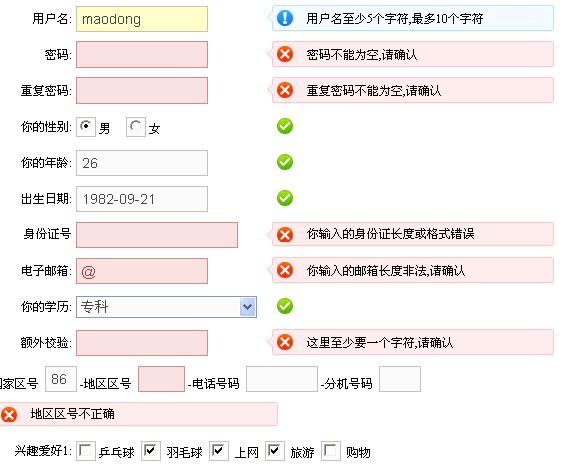
Task: Click the error icon beside 地区区号不正确
Action: point(9,414)
